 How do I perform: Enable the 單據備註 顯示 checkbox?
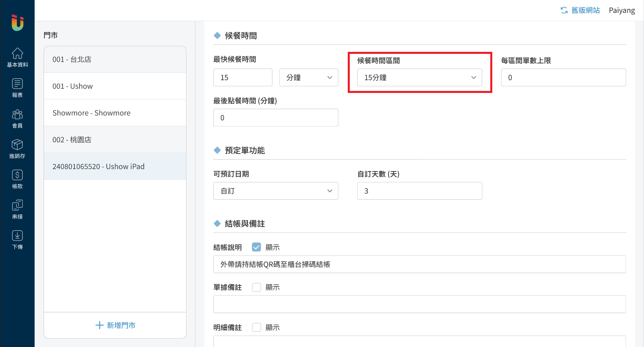(x=256, y=287)
